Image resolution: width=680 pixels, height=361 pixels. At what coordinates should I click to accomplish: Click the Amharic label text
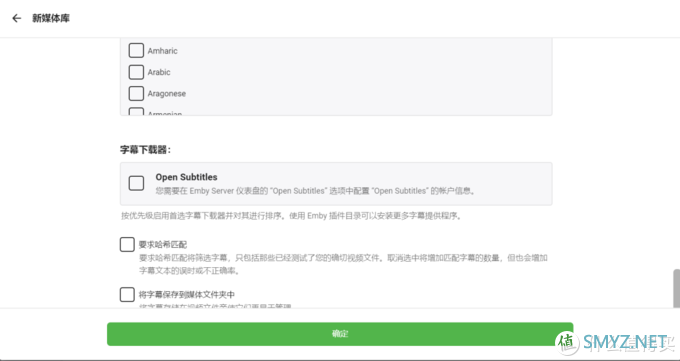point(163,51)
